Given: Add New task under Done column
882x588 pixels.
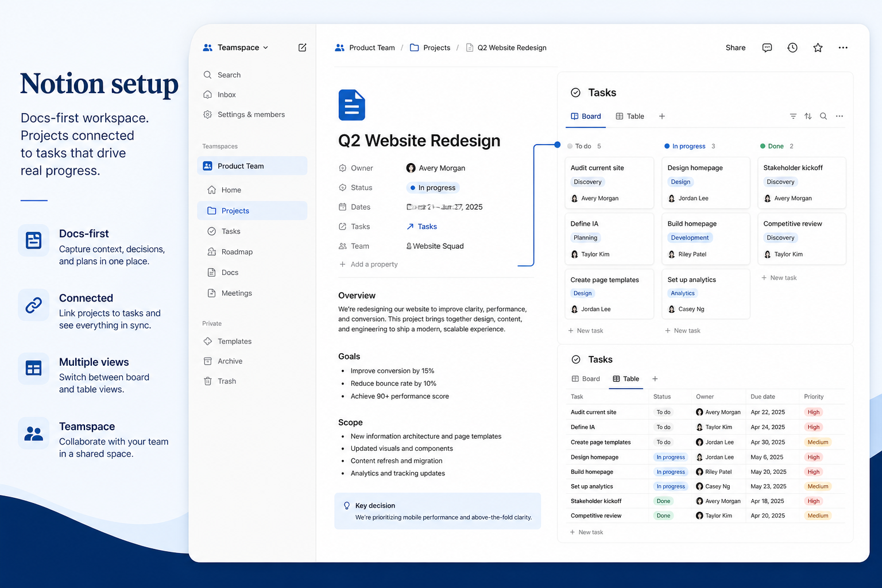Looking at the screenshot, I should (x=779, y=278).
